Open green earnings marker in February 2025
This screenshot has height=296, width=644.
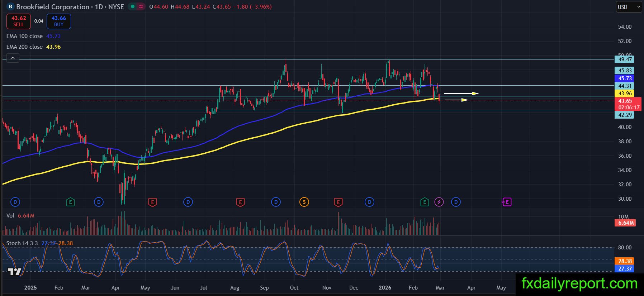(x=70, y=202)
